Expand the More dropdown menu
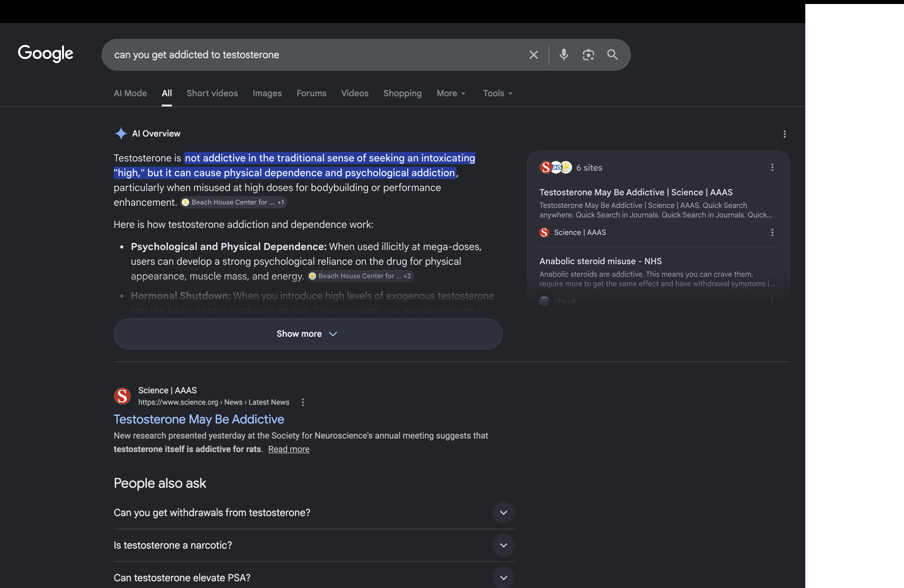904x588 pixels. click(x=451, y=93)
